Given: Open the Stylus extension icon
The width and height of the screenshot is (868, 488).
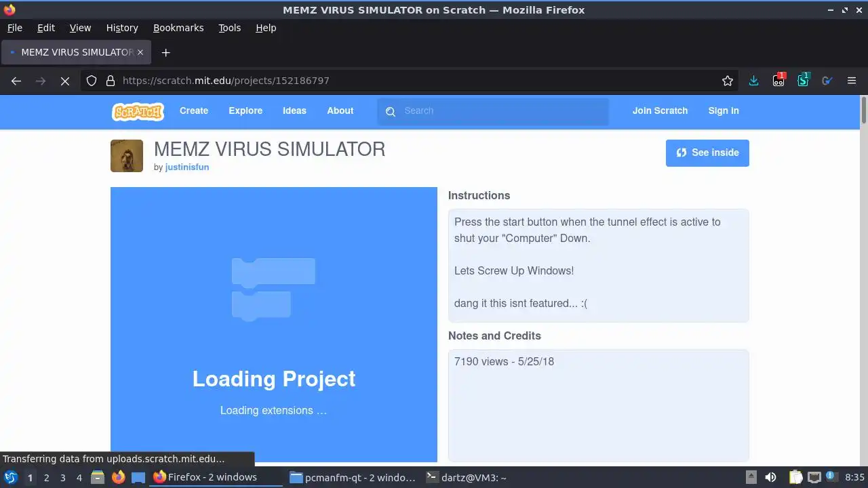Looking at the screenshot, I should click(x=803, y=80).
